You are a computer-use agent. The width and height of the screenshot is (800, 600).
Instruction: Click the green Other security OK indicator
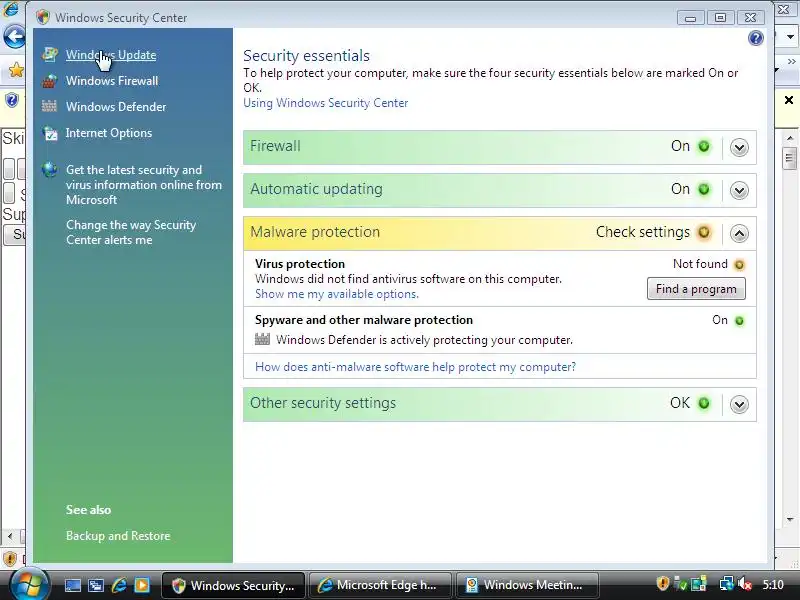tap(704, 403)
